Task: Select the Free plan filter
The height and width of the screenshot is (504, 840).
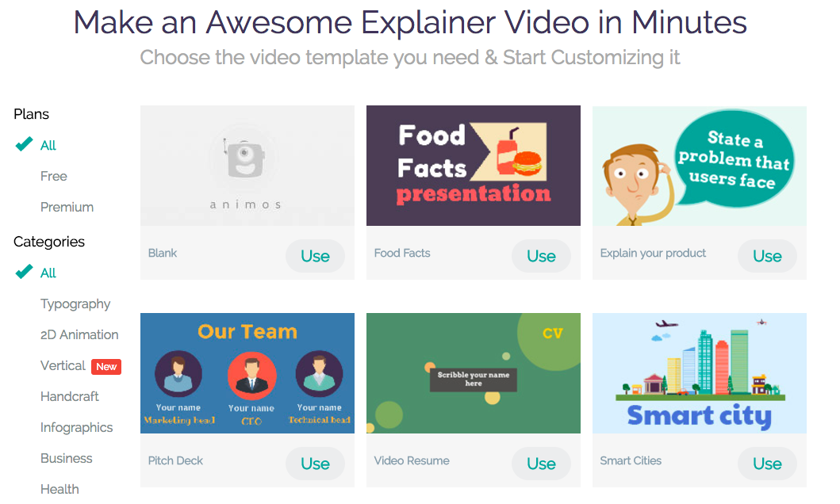Action: point(54,176)
